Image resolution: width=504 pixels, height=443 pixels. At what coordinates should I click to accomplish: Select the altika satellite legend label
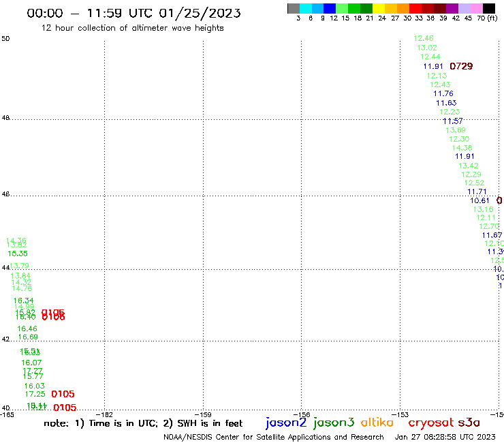(377, 423)
